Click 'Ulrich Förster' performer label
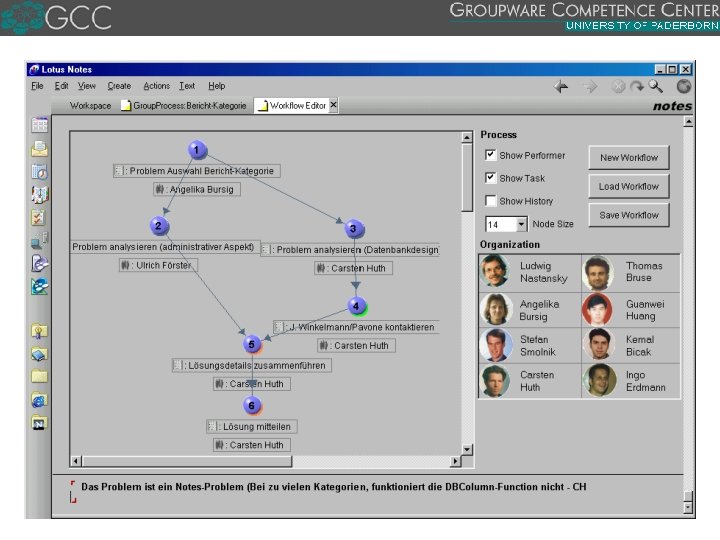This screenshot has width=720, height=540. point(159,265)
